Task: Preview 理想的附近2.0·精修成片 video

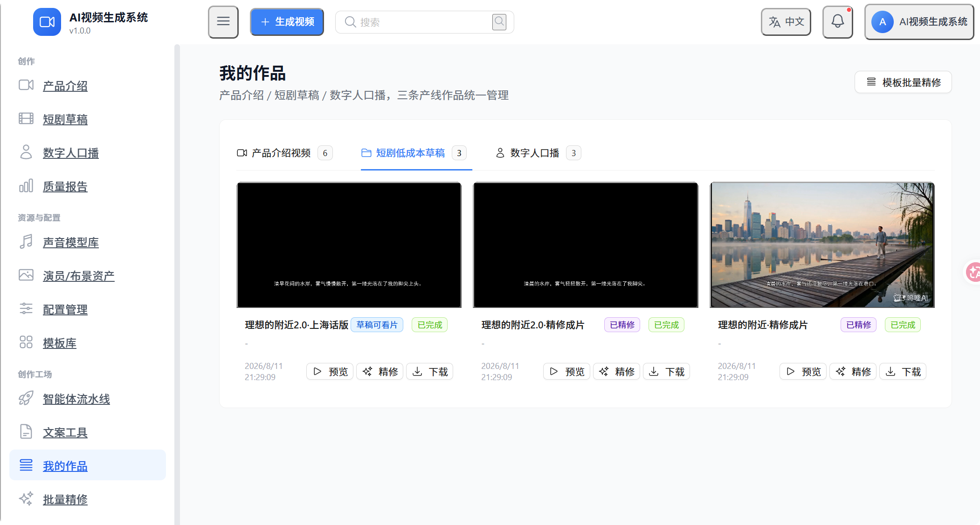Action: pos(567,372)
